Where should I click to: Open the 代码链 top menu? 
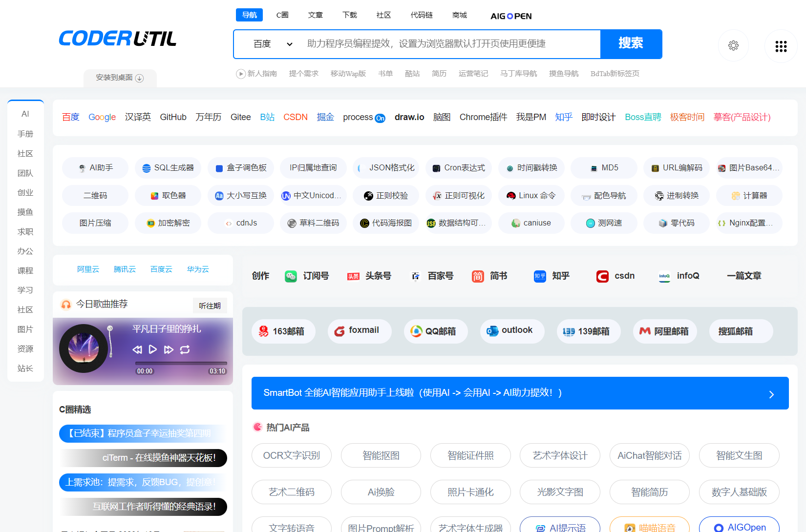tap(422, 15)
